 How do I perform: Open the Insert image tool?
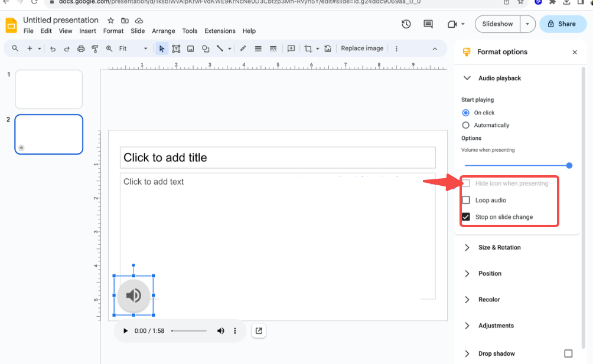coord(191,48)
